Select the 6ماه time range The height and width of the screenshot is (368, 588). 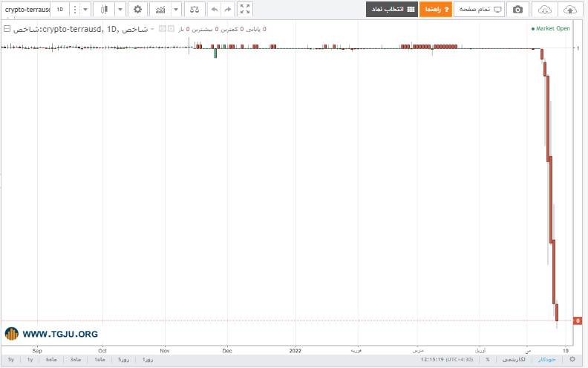51,360
